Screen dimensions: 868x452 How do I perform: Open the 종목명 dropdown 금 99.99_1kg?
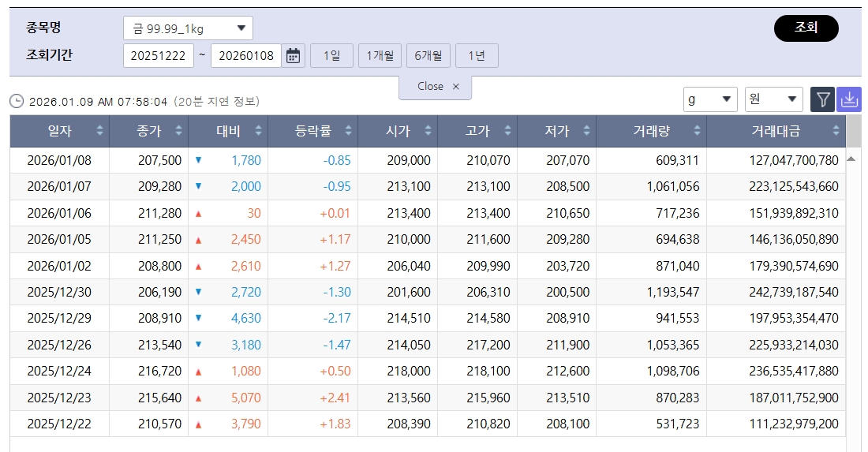[x=188, y=28]
